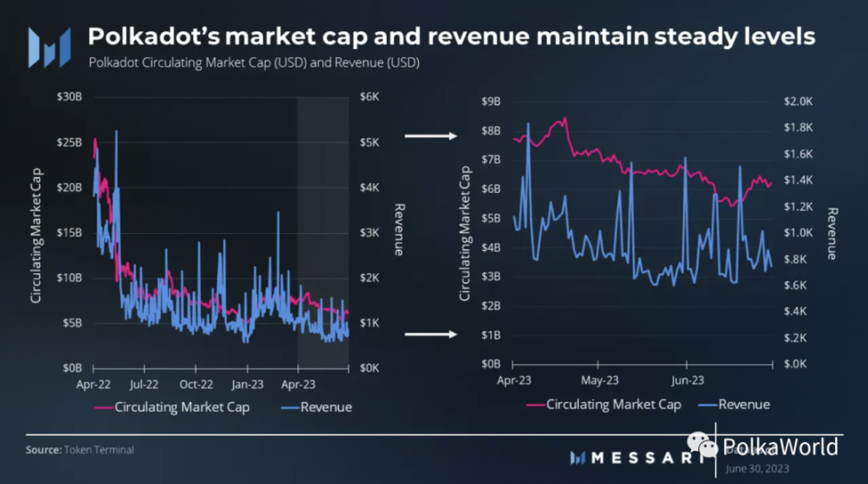Click the Jan-23 x-axis tick label
The width and height of the screenshot is (868, 484).
tap(247, 384)
